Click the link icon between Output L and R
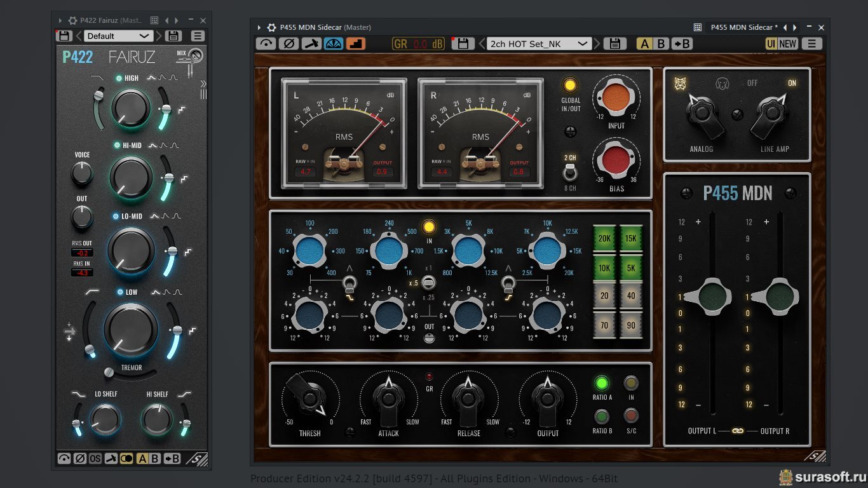Image resolution: width=868 pixels, height=488 pixels. [x=738, y=431]
